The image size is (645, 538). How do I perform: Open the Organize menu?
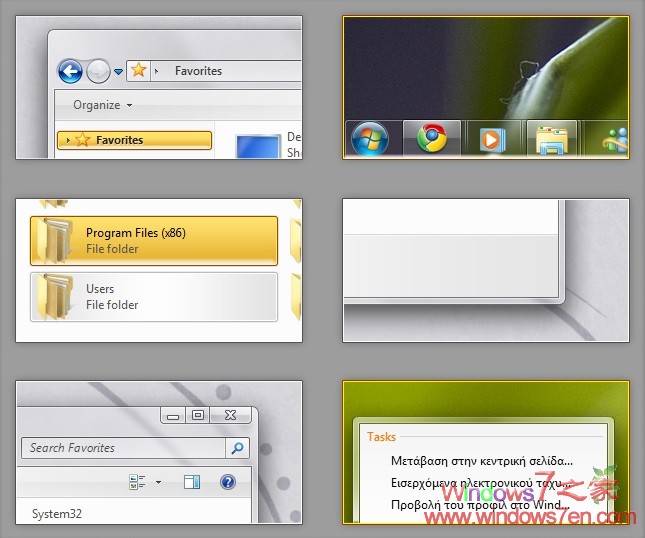coord(102,105)
